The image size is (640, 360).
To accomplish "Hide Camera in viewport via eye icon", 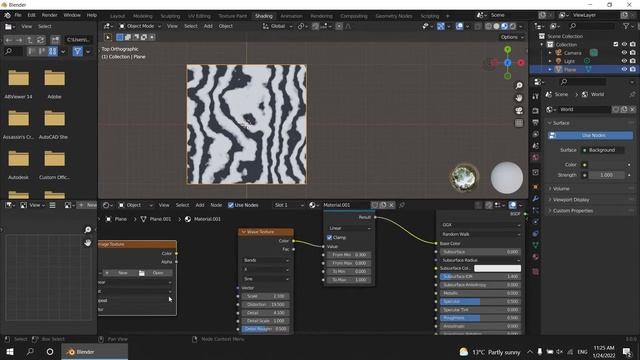I will click(x=624, y=53).
